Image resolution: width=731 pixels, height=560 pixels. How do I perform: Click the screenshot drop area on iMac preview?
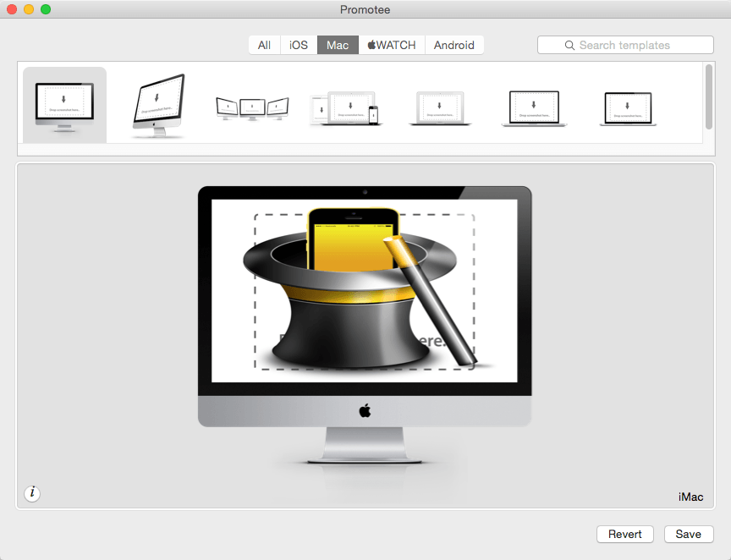(x=364, y=291)
